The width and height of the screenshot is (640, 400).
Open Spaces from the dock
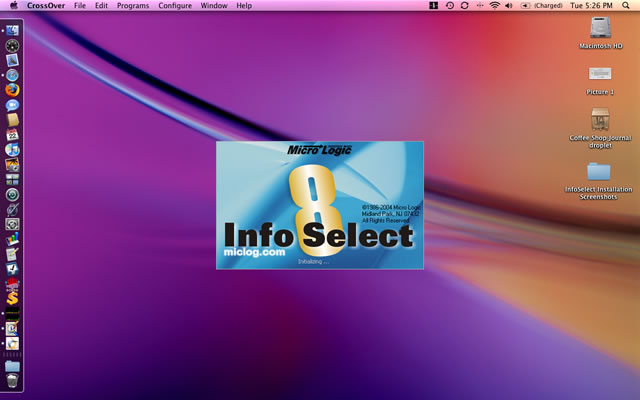tap(12, 179)
